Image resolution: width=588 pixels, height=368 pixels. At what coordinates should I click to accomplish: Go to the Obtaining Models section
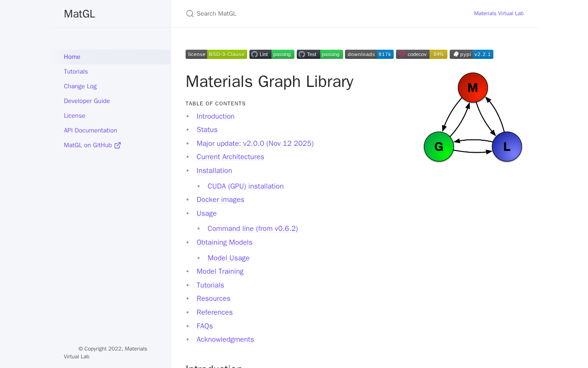[x=225, y=242]
